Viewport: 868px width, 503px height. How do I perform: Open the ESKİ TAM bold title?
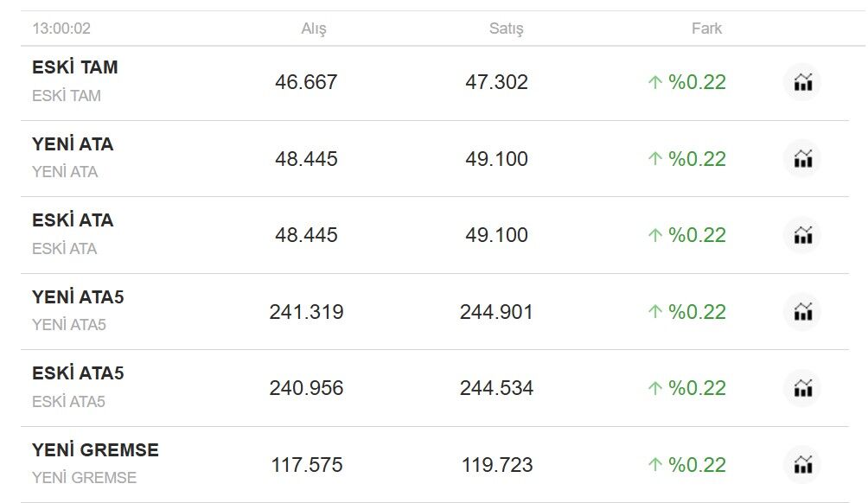point(74,67)
